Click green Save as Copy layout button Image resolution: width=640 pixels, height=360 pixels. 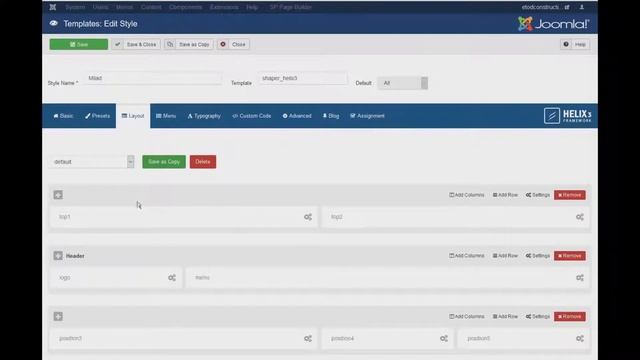(x=164, y=162)
